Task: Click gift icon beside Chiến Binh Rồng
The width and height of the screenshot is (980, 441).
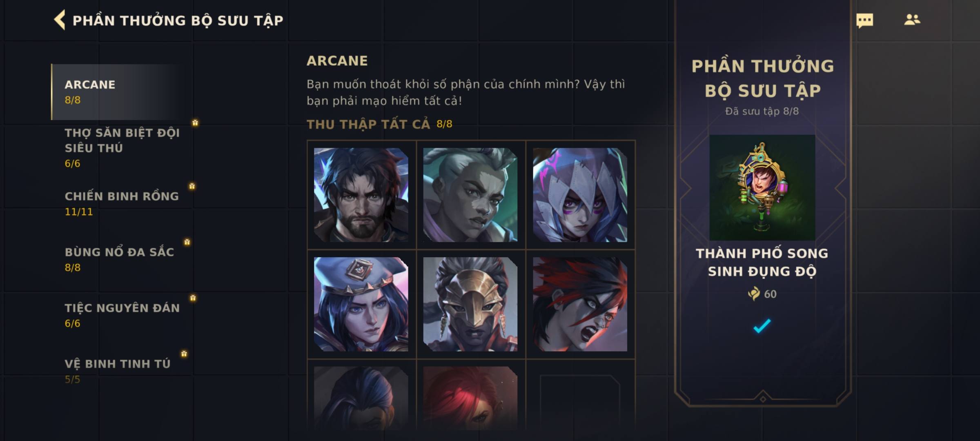Action: pos(192,186)
